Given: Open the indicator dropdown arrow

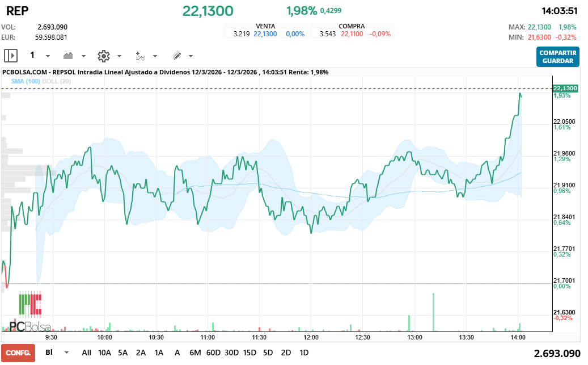Looking at the screenshot, I should 156,56.
